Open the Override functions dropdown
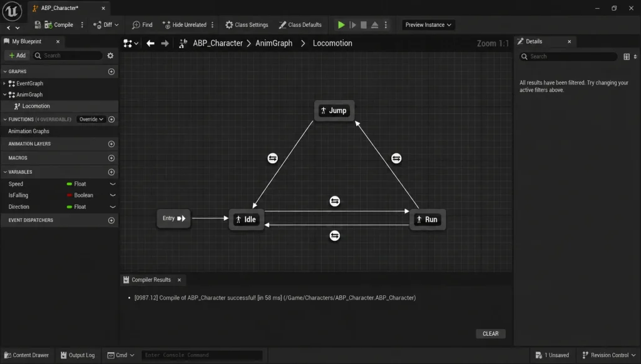 coord(91,119)
